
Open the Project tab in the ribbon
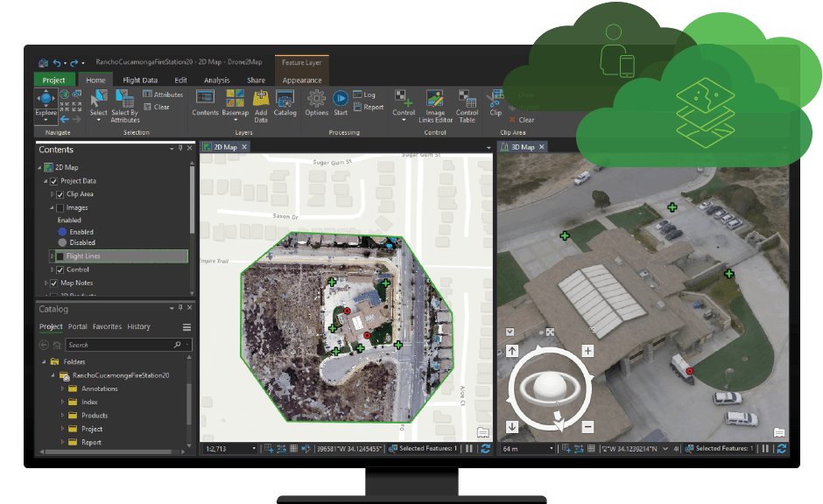[x=53, y=80]
